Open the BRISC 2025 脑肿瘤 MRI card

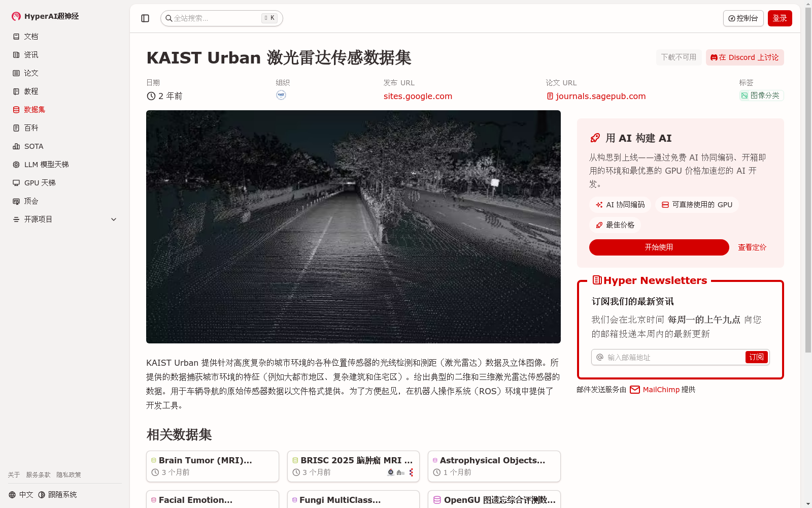353,466
